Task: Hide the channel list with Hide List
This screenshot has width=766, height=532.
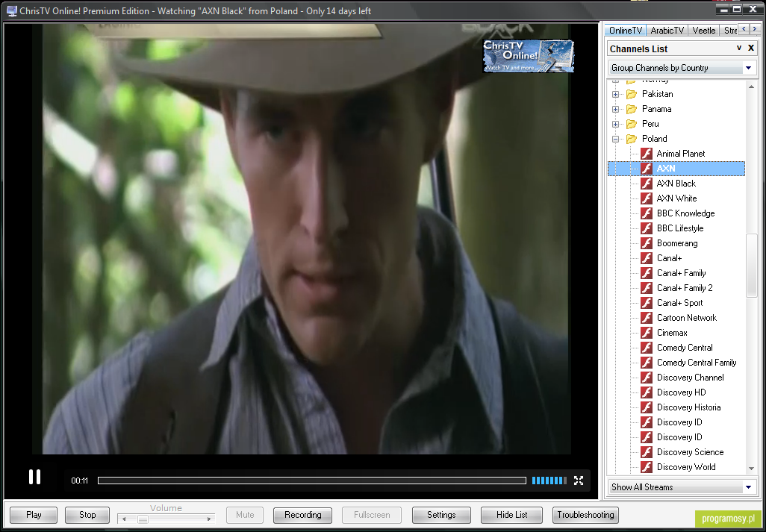Action: [512, 515]
